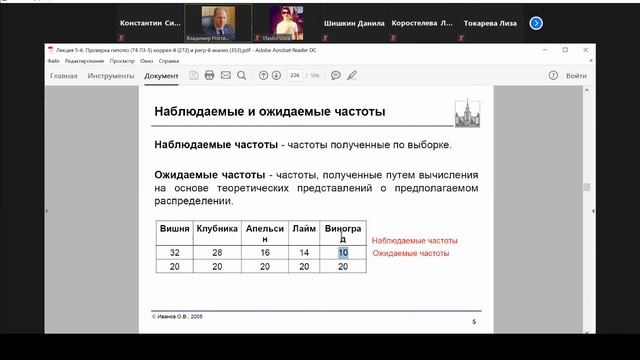The height and width of the screenshot is (360, 640).
Task: Click the Print icon in toolbar
Action: [209, 76]
